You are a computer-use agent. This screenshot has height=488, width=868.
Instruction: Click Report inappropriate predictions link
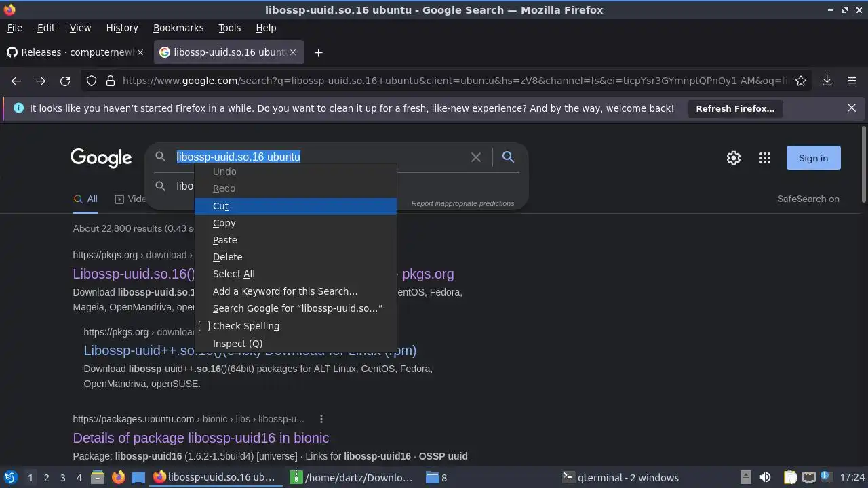coord(462,203)
